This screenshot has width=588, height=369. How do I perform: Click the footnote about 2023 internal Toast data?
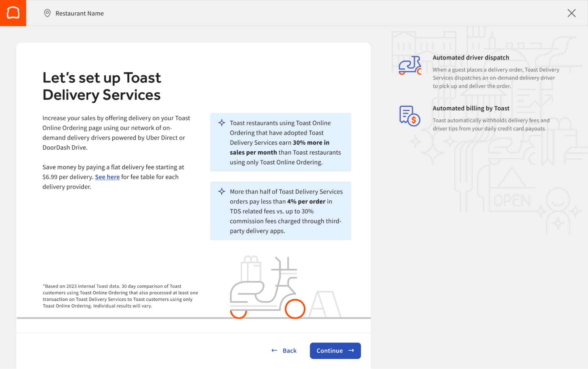(120, 296)
